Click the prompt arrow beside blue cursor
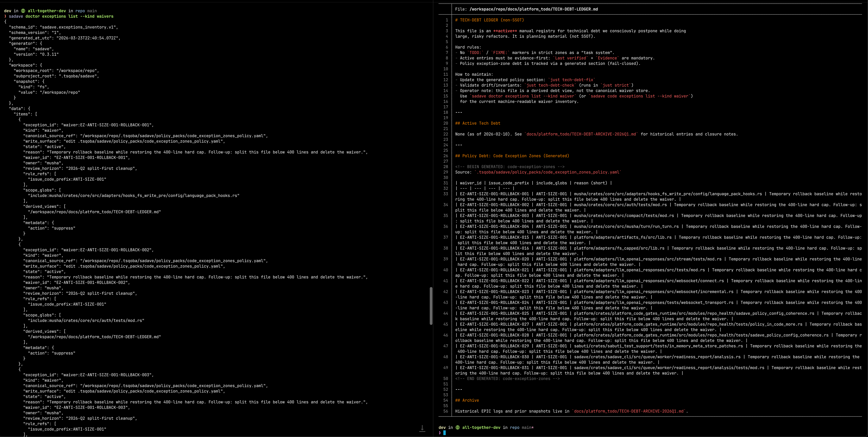This screenshot has width=868, height=437. pos(440,433)
